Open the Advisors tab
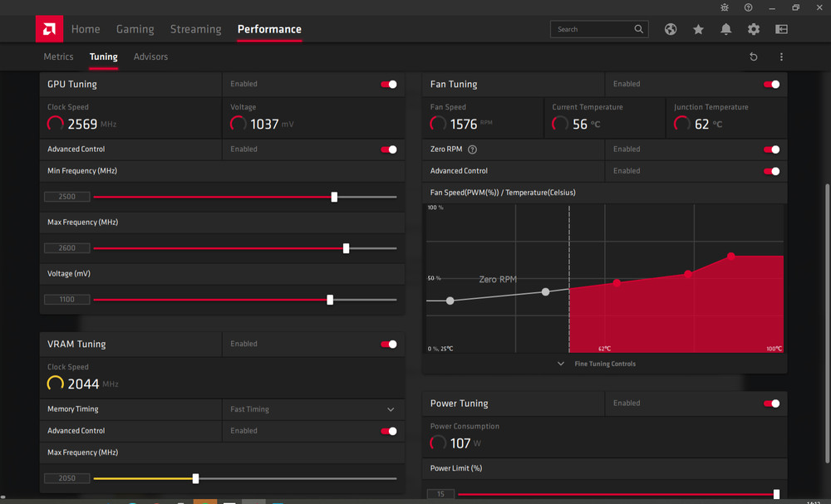The image size is (831, 504). pos(150,56)
